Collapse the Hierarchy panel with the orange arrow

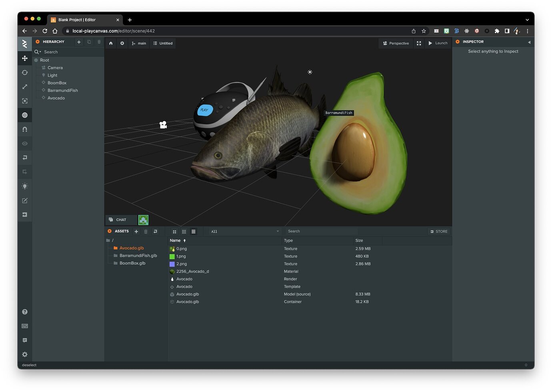pos(38,42)
